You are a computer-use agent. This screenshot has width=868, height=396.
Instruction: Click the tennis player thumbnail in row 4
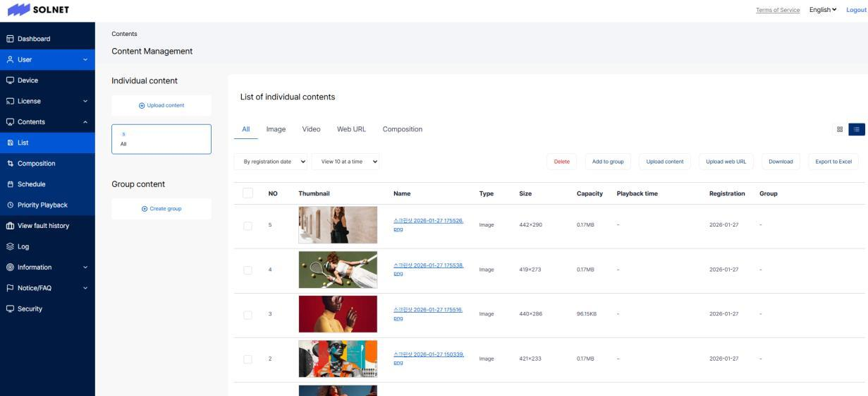338,270
